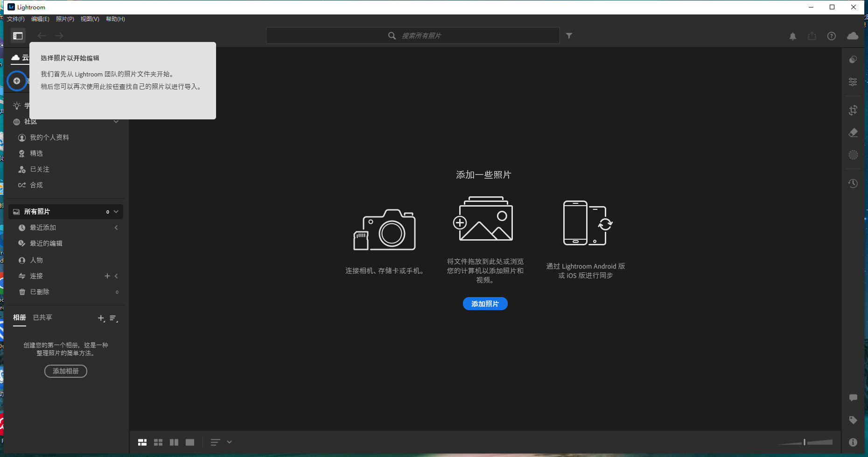Open the Healing brush tool
Screen dimensions: 868x457
(853, 132)
